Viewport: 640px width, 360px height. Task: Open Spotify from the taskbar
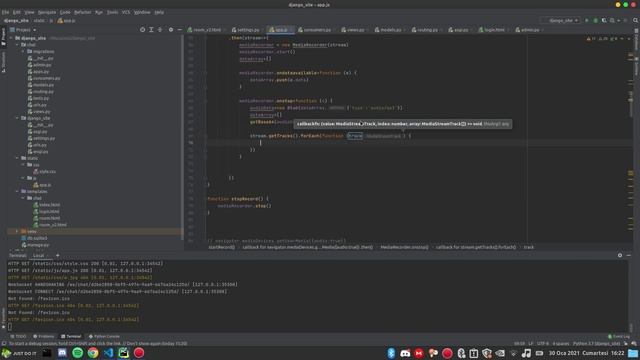(78, 353)
